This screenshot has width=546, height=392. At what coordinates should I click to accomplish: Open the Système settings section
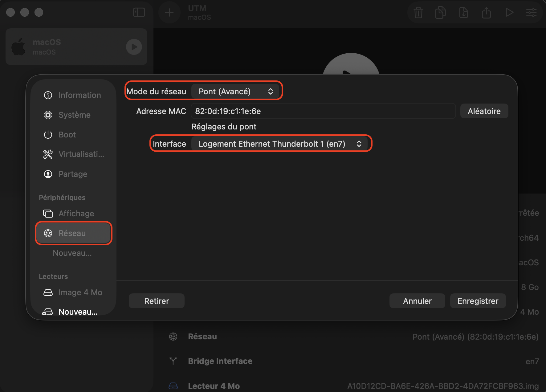pos(73,115)
